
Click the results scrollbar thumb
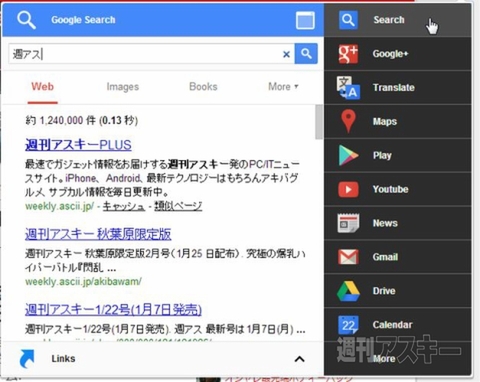coord(319,122)
